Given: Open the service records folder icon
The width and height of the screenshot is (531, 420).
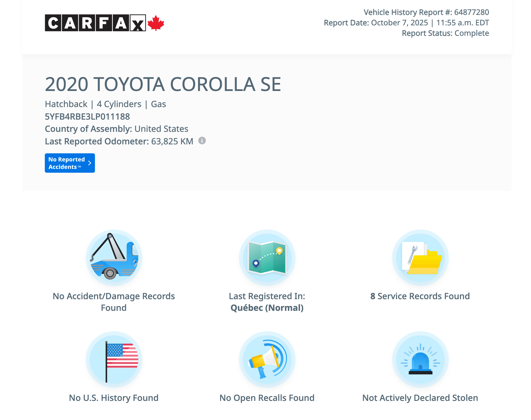Looking at the screenshot, I should pyautogui.click(x=420, y=257).
